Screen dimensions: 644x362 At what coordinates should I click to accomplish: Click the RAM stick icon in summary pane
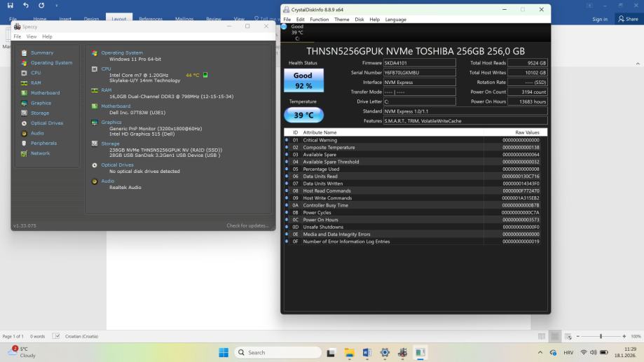pos(95,90)
